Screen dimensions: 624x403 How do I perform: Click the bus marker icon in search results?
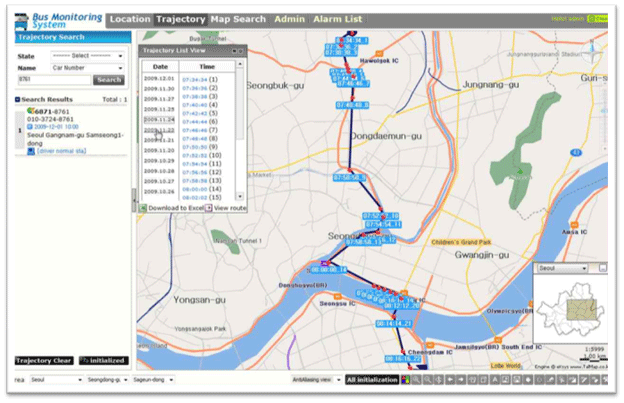(x=31, y=111)
